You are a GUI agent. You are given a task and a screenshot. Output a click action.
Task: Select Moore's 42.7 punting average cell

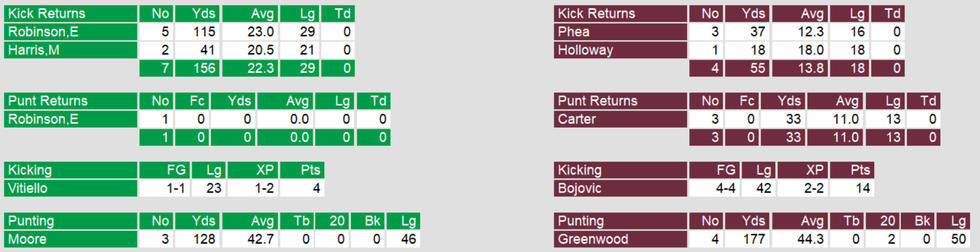(260, 239)
